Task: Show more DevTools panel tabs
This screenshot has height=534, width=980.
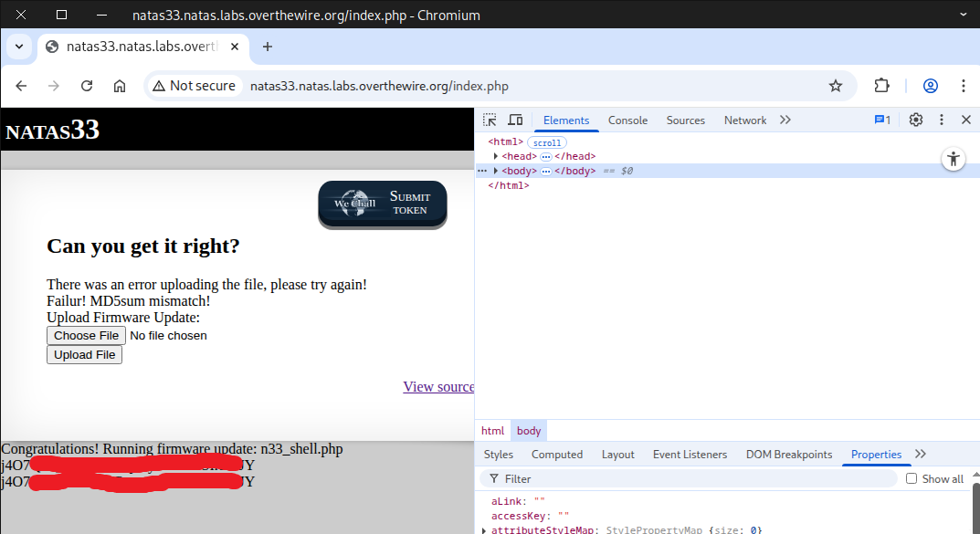Action: 785,120
